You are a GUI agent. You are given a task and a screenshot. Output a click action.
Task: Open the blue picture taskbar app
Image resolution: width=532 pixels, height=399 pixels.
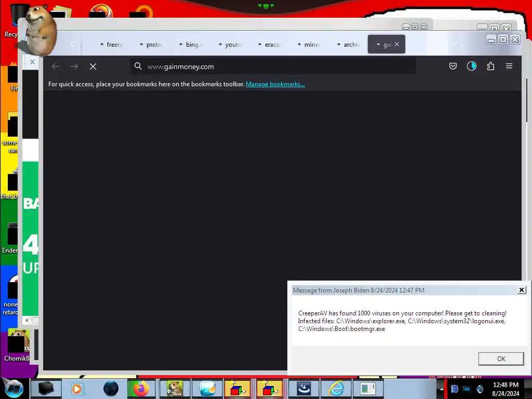(x=207, y=389)
